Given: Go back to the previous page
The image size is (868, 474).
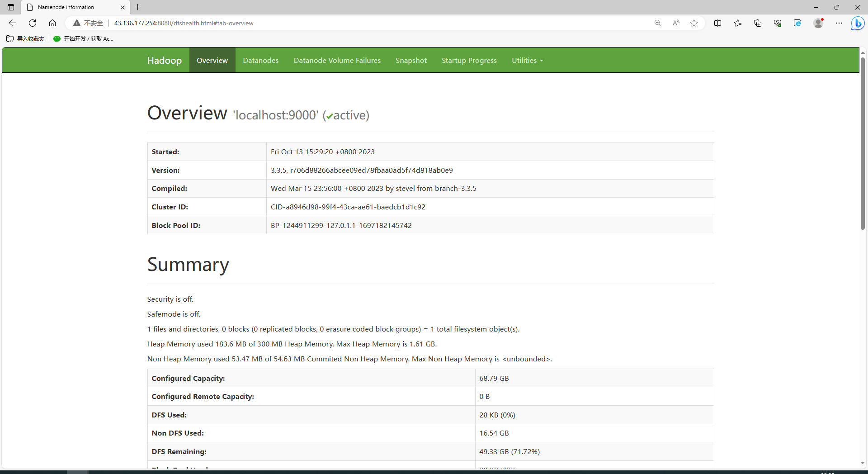Looking at the screenshot, I should point(13,23).
